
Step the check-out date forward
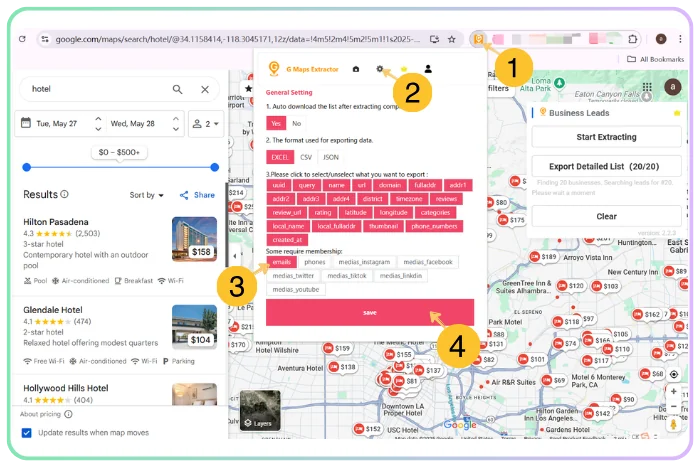click(176, 118)
